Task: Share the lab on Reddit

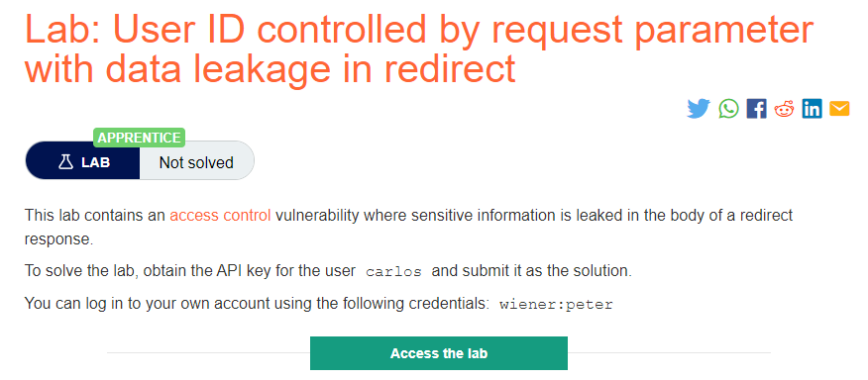Action: pyautogui.click(x=784, y=109)
